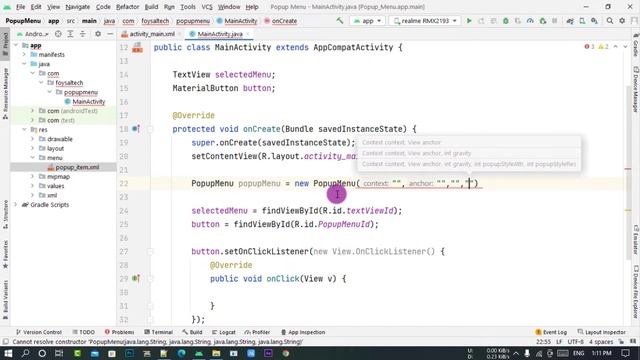This screenshot has height=360, width=640.
Task: Open Gradle side panel
Action: click(x=636, y=46)
